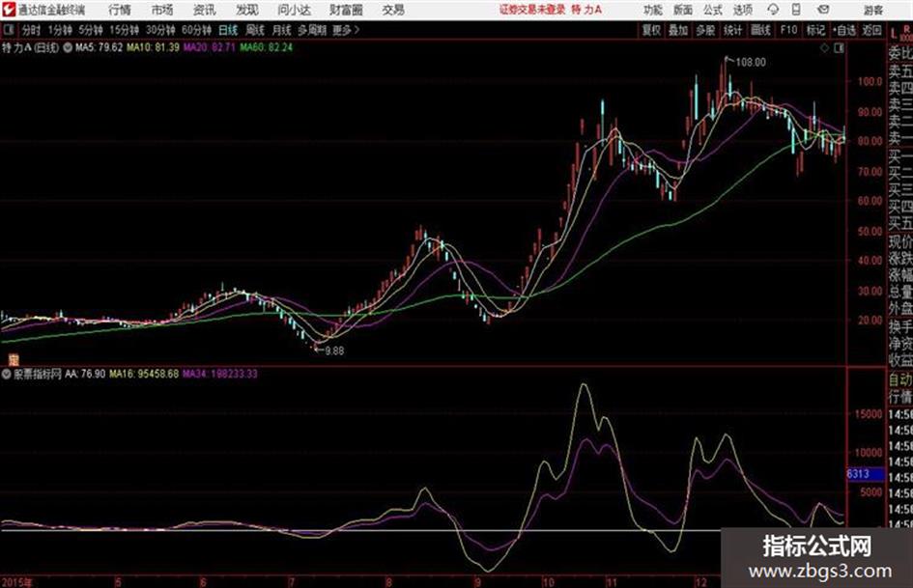Switch to 5分钟 period

point(91,30)
